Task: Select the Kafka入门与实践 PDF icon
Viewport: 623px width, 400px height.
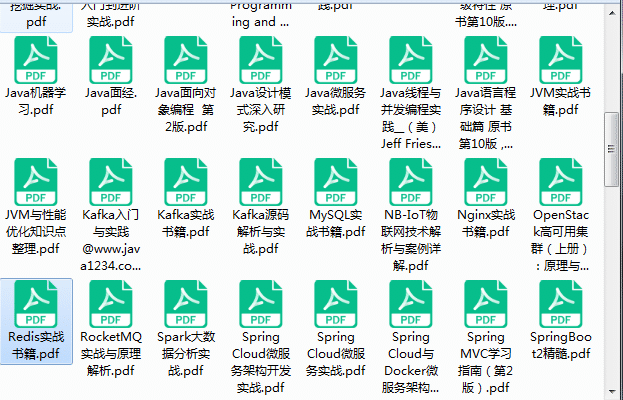Action: (x=111, y=182)
